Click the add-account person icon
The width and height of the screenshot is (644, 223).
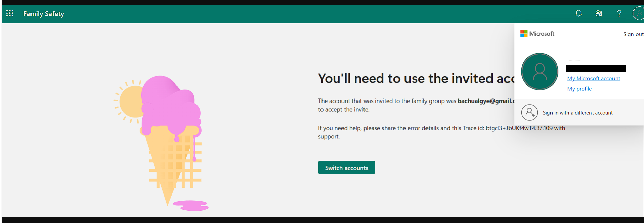(529, 112)
